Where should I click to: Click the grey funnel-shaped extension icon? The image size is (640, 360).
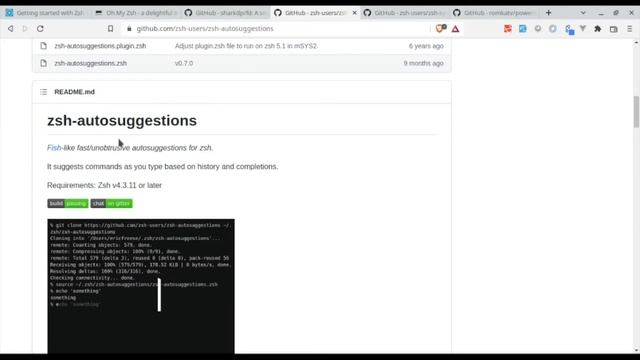(x=583, y=29)
